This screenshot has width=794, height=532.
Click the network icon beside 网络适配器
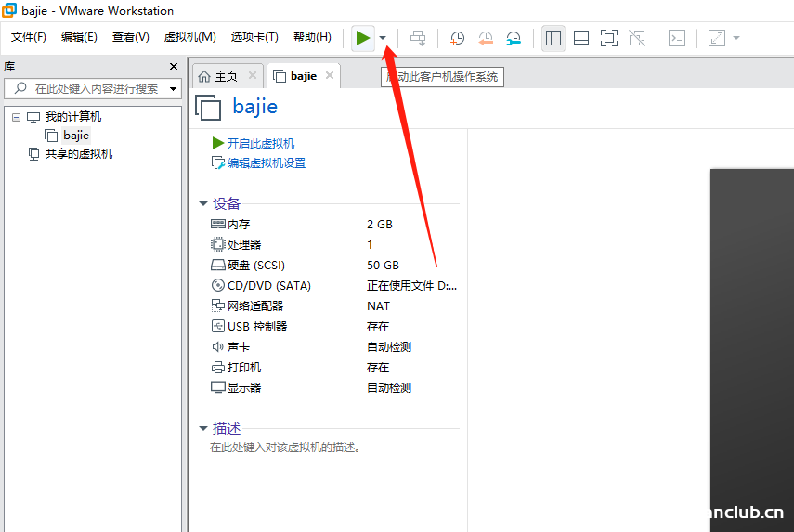[x=217, y=305]
